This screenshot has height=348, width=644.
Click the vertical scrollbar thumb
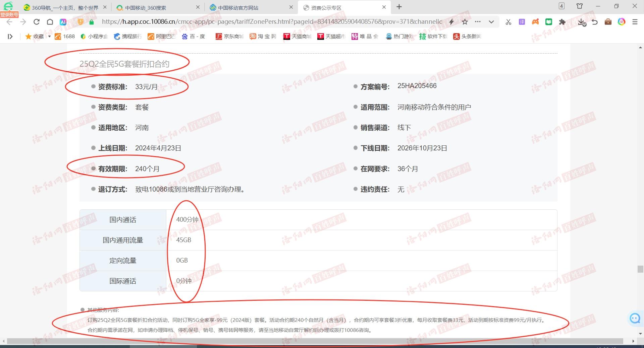(x=640, y=269)
